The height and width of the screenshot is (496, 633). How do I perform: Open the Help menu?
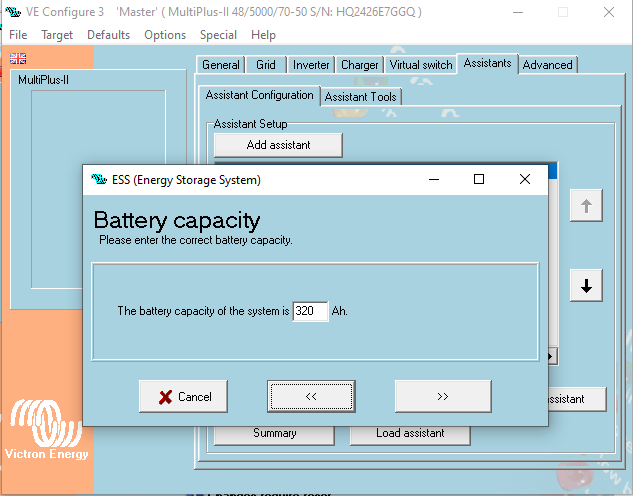pos(263,34)
